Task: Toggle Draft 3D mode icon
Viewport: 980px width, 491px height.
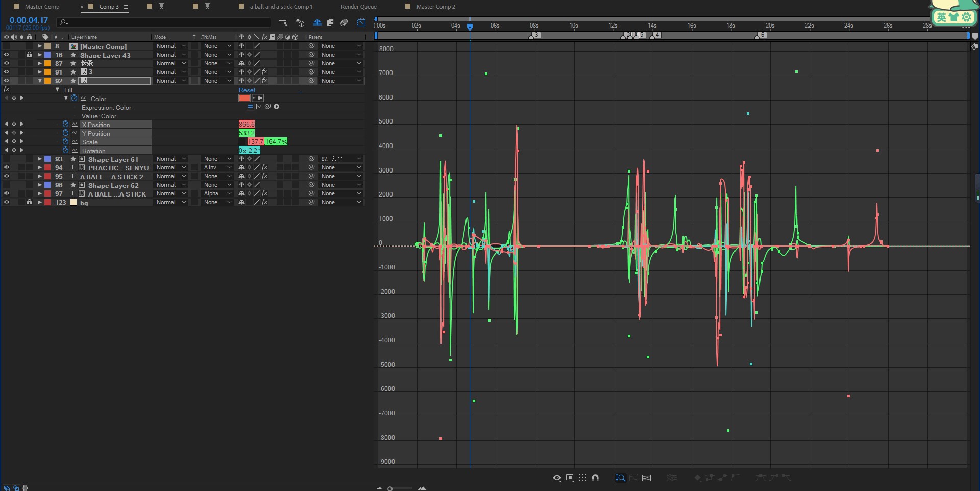Action: point(300,22)
